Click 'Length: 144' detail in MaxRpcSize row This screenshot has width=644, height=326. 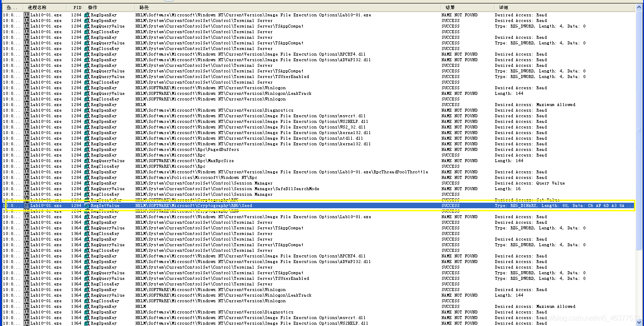(x=509, y=161)
